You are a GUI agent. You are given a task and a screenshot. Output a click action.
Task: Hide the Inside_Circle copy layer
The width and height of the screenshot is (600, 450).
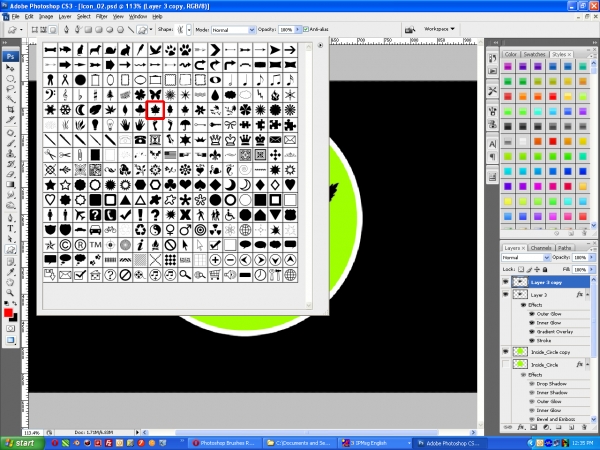click(x=505, y=351)
